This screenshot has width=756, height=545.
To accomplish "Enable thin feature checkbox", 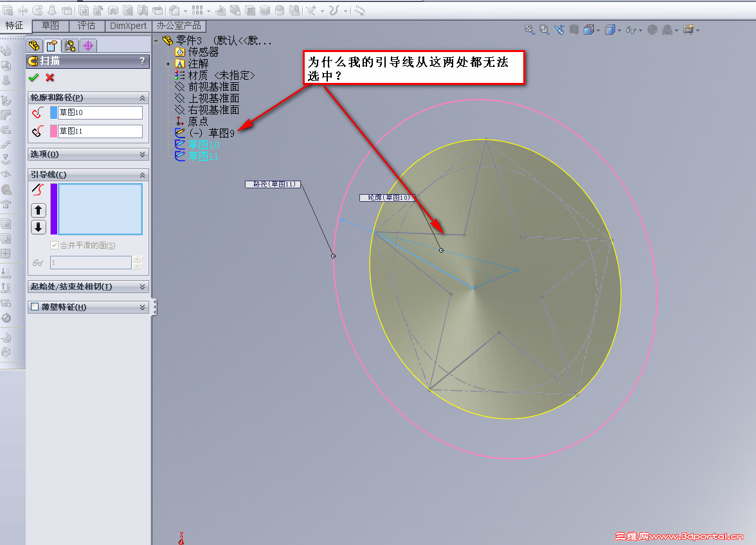I will 35,307.
